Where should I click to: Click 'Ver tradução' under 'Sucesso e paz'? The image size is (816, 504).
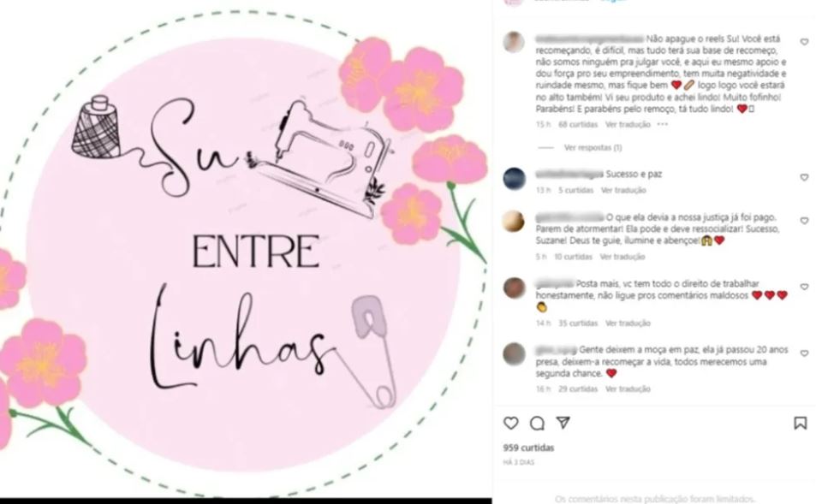623,190
